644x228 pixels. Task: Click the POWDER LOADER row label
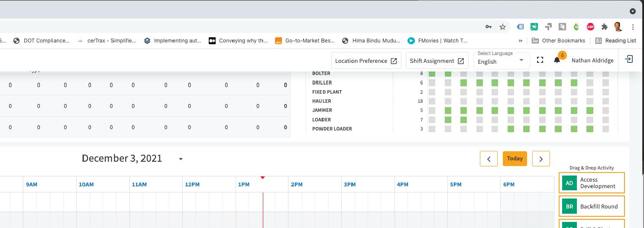tap(332, 129)
